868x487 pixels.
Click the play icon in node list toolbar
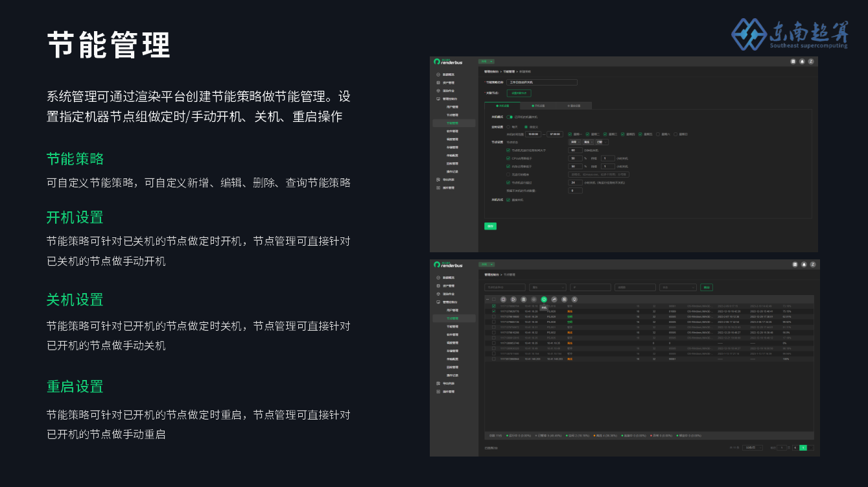tap(513, 299)
